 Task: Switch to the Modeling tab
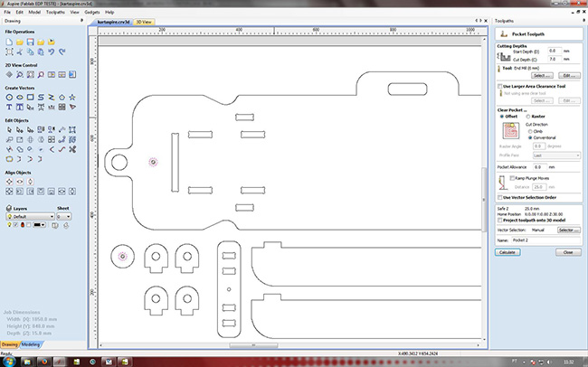tap(31, 344)
